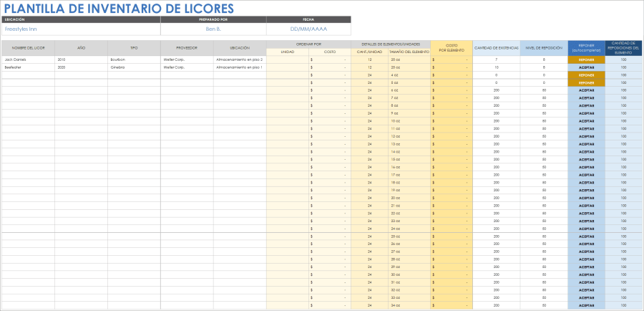
Task: Click the PREPARADO POR header label
Action: click(213, 19)
